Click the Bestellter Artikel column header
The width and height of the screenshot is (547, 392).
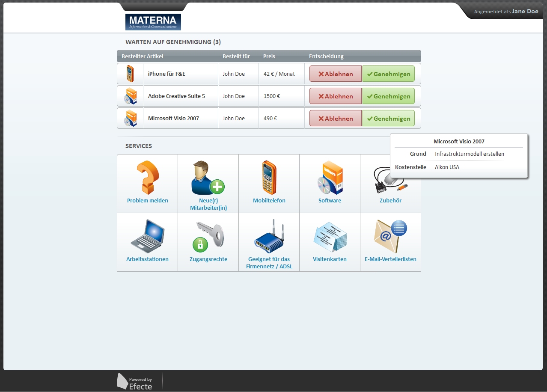coord(142,56)
